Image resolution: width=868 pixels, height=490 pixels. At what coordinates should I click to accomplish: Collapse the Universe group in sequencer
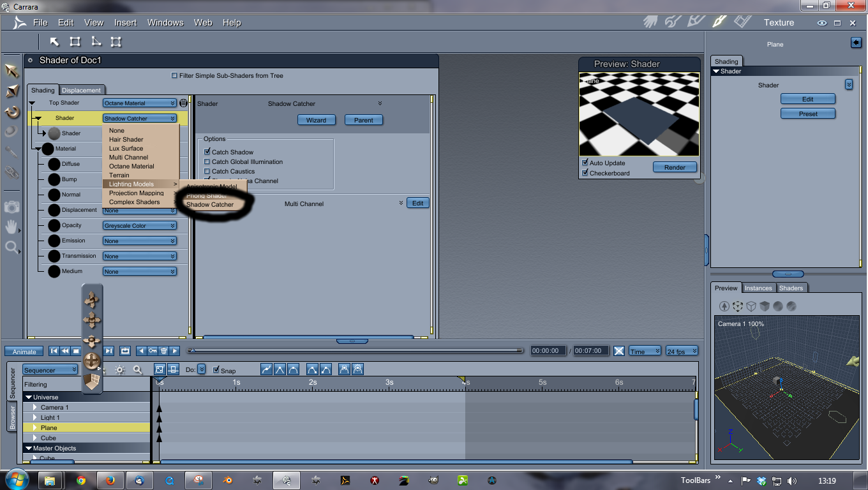[x=28, y=397]
